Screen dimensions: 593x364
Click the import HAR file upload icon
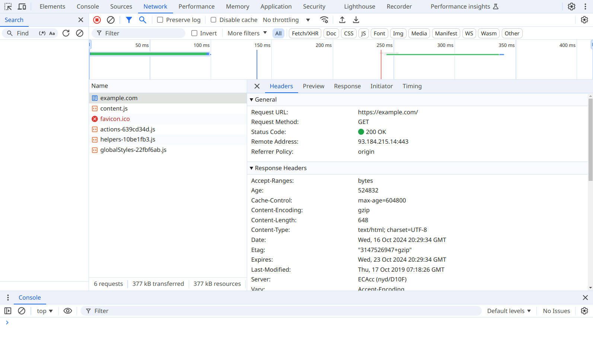point(342,20)
